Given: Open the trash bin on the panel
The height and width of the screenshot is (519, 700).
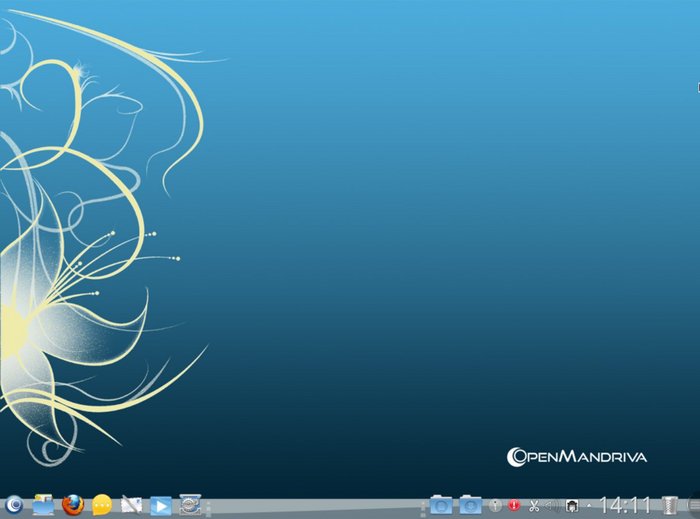Looking at the screenshot, I should [671, 506].
